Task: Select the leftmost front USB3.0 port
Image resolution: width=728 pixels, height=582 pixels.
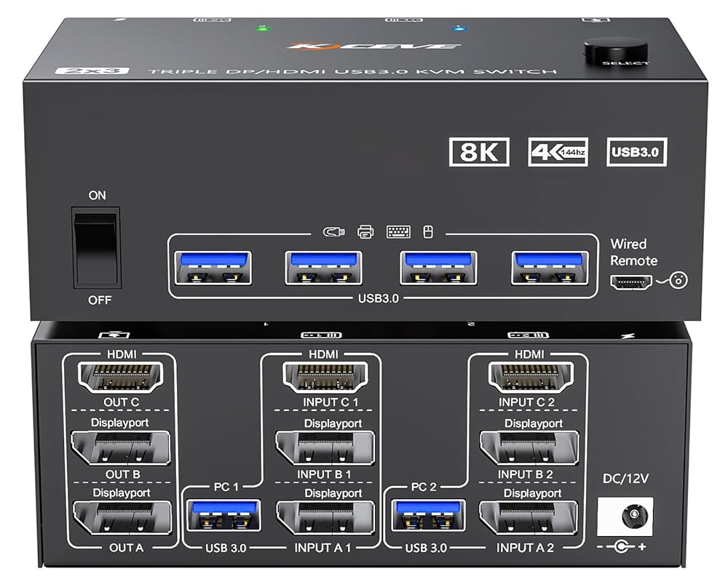Action: click(213, 268)
